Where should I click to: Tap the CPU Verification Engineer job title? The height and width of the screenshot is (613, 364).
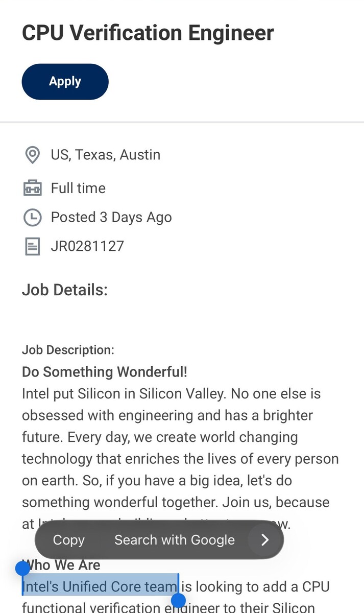pyautogui.click(x=148, y=33)
